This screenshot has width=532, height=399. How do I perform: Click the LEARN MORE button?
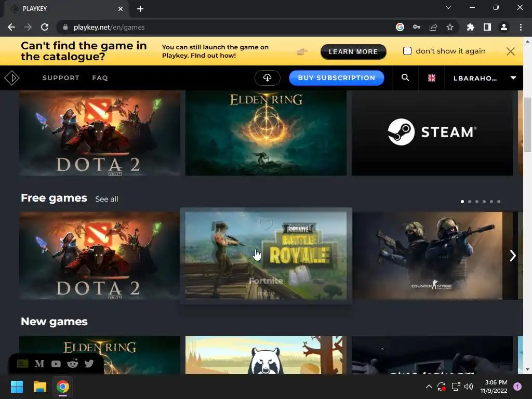353,51
